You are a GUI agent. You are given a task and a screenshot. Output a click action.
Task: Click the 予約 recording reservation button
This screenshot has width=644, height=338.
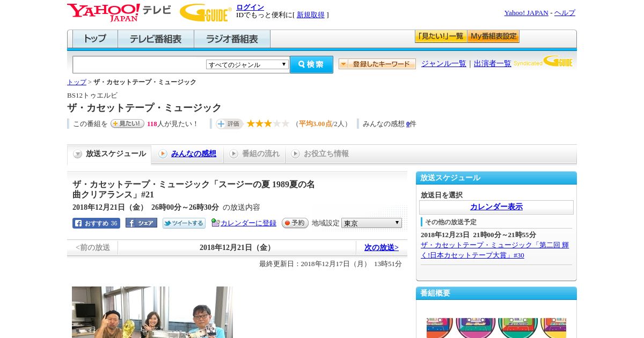[x=295, y=223]
